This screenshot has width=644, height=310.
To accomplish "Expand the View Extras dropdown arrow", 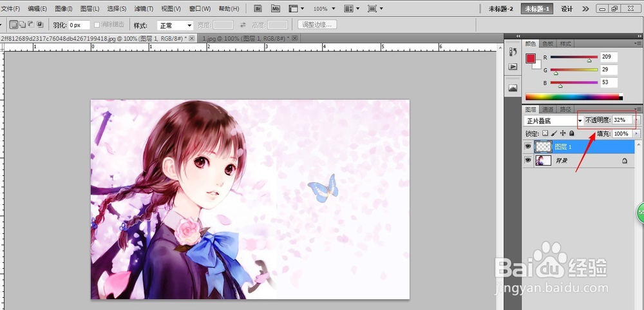I will coord(303,8).
